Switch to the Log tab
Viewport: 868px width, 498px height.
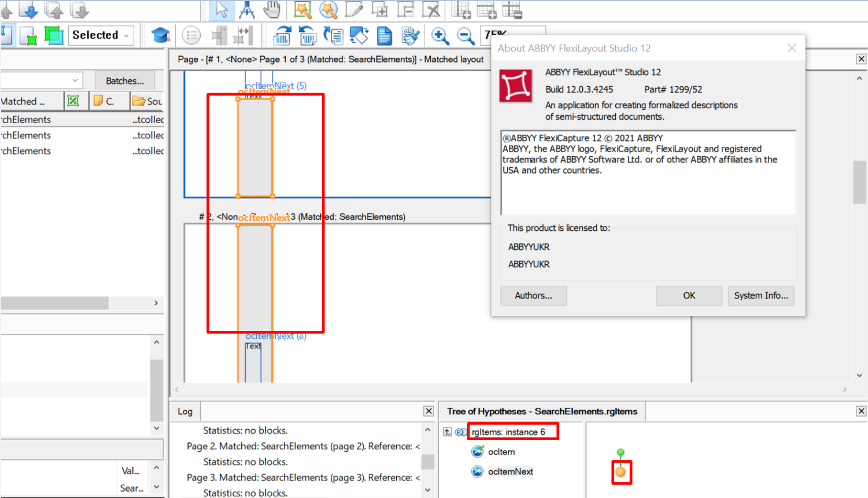(185, 411)
